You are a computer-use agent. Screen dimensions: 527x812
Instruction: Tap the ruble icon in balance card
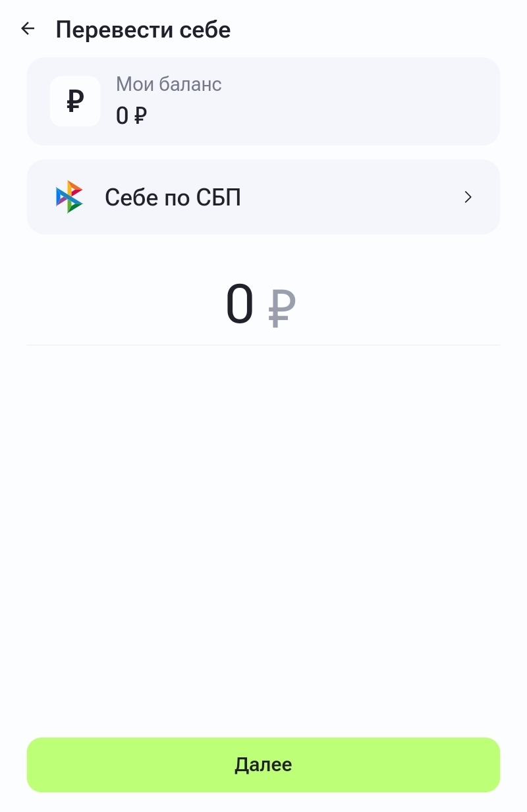click(x=75, y=101)
